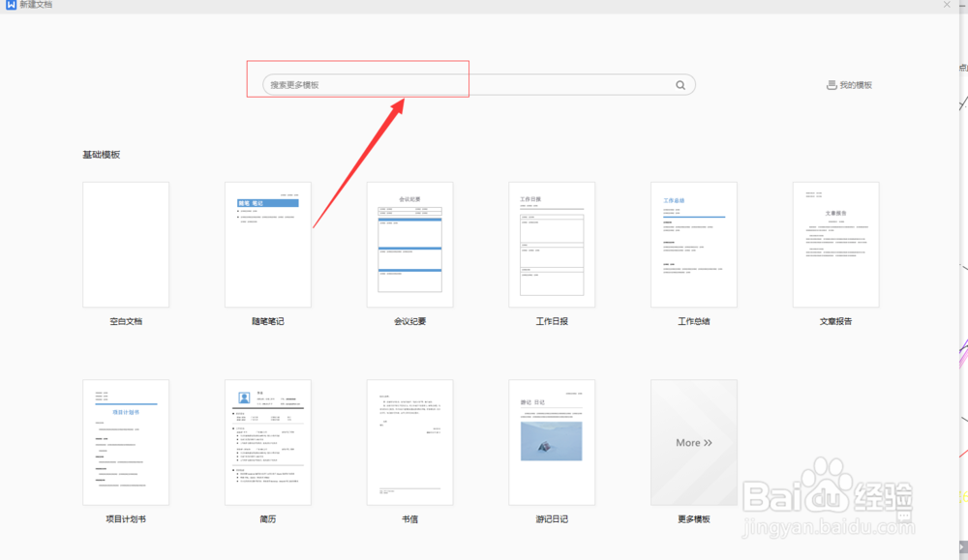Click the 简历 label

(268, 519)
